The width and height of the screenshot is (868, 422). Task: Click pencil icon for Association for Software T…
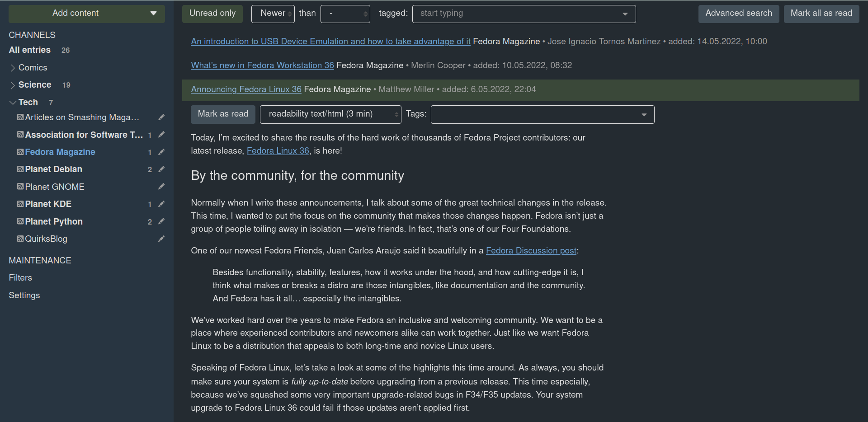coord(161,135)
